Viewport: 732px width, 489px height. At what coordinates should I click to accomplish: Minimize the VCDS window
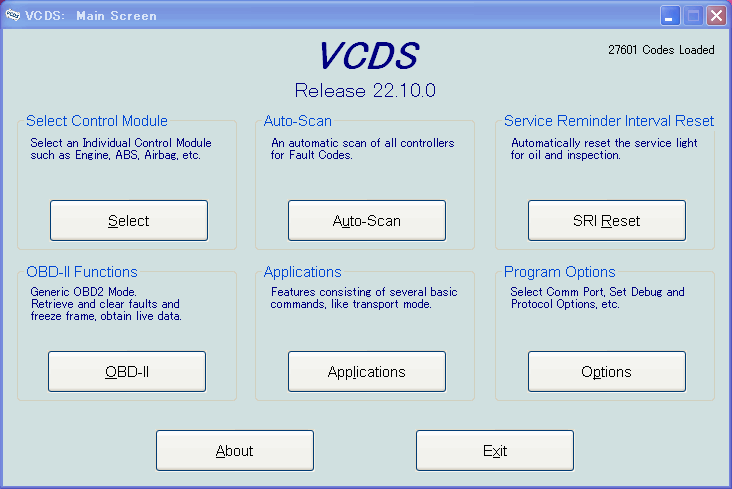670,15
